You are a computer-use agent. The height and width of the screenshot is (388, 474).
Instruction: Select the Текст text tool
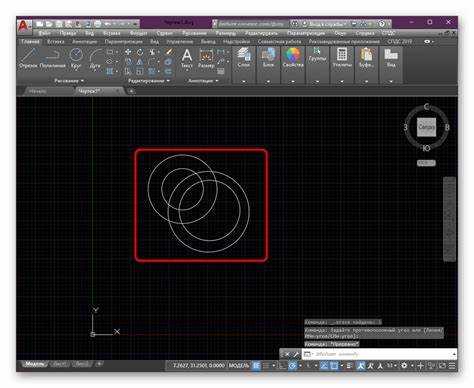187,58
